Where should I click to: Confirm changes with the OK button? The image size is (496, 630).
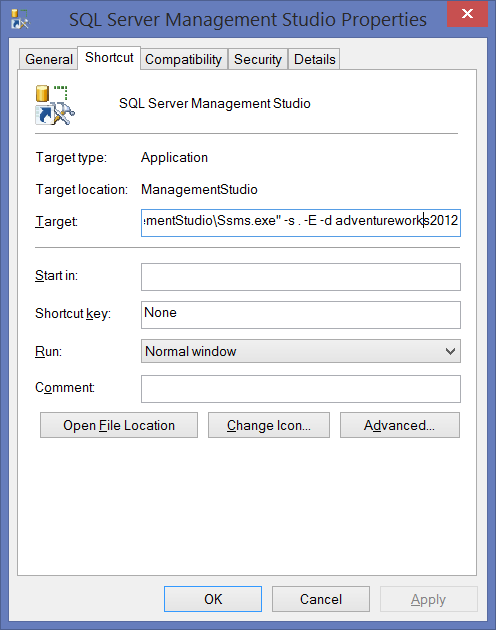(213, 599)
